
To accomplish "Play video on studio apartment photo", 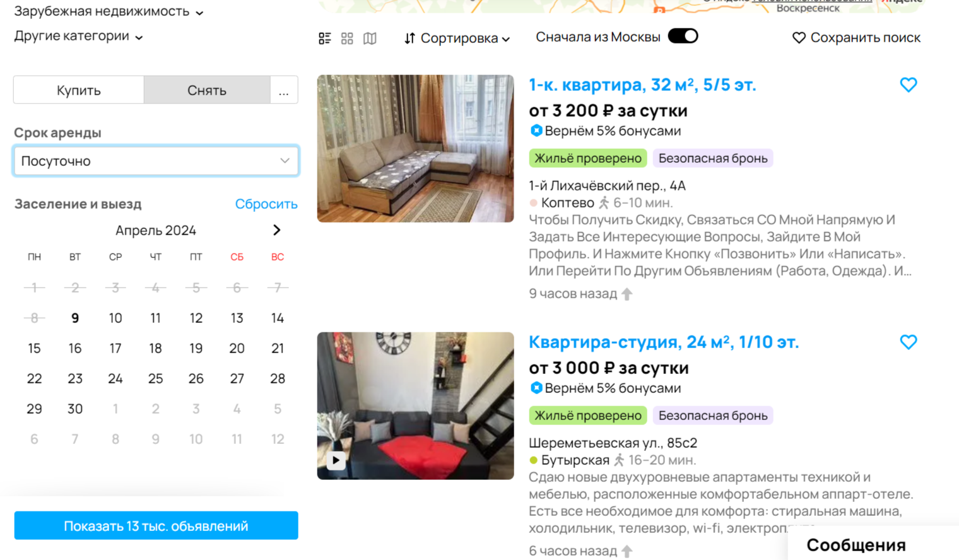I will pyautogui.click(x=336, y=460).
